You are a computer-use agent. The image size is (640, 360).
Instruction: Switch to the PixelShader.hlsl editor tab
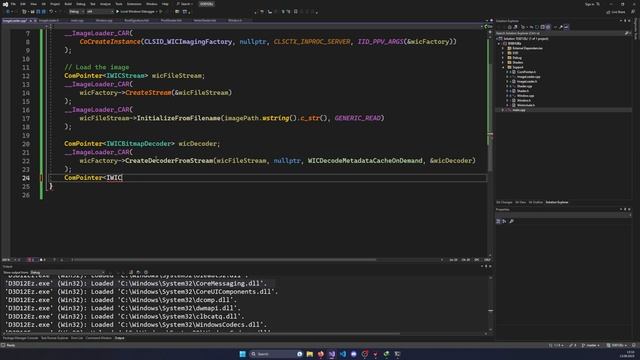171,20
